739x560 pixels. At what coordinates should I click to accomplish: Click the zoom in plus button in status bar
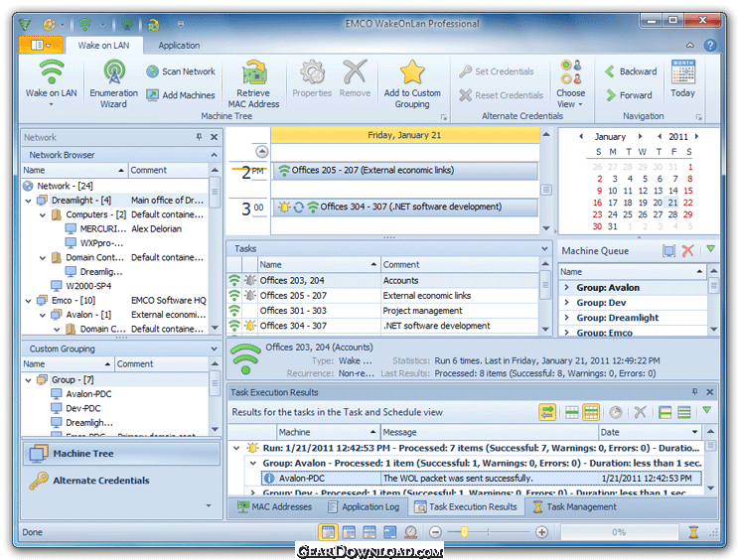click(x=542, y=532)
